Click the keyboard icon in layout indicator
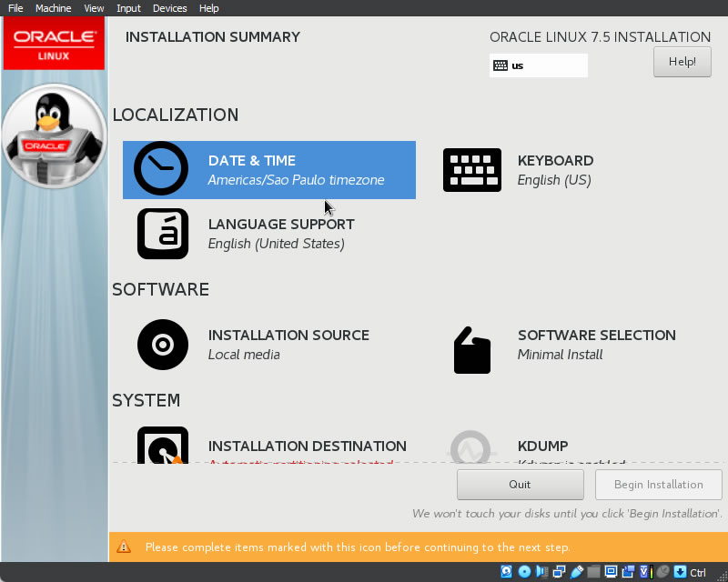Image resolution: width=728 pixels, height=582 pixels. click(x=500, y=65)
